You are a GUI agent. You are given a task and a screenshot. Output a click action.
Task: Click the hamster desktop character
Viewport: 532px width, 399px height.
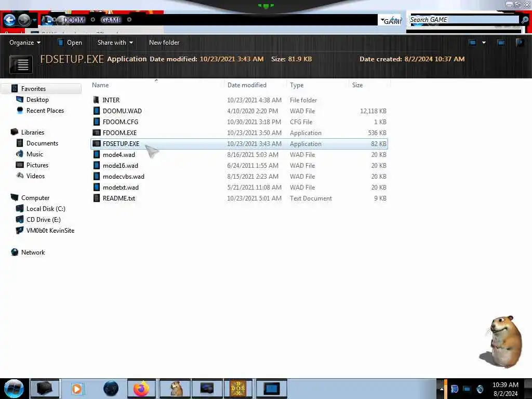[x=502, y=341]
